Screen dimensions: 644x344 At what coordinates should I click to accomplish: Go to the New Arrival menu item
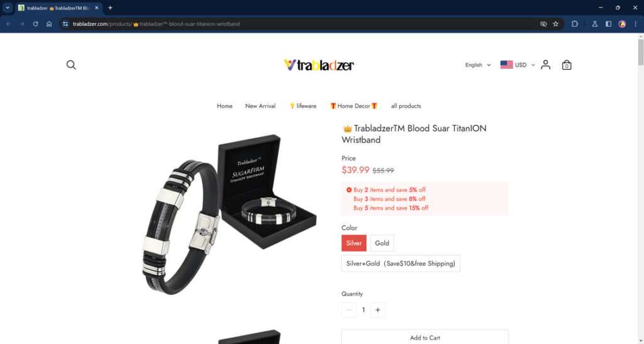(x=260, y=106)
